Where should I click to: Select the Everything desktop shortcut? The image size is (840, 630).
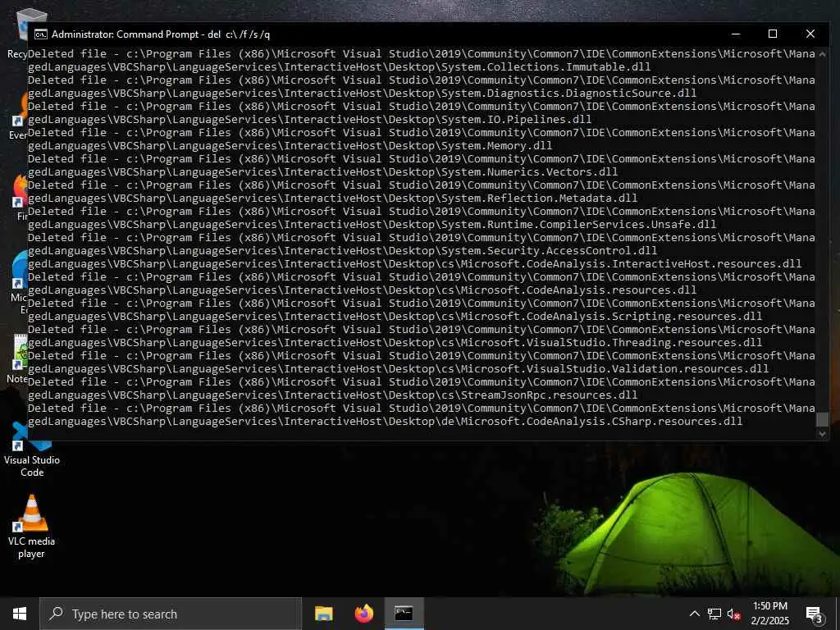click(x=20, y=116)
